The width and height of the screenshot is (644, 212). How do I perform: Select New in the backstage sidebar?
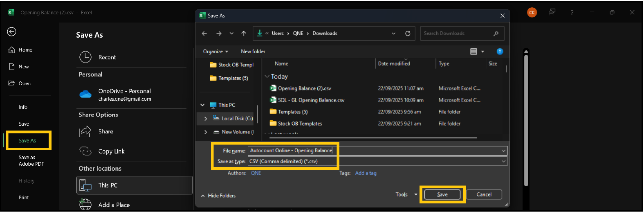19,67
